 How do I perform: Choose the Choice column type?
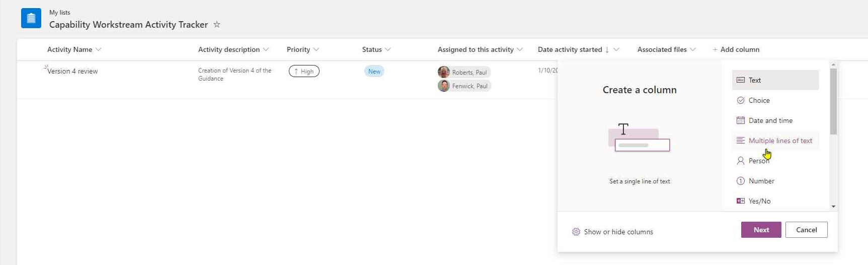[x=775, y=100]
